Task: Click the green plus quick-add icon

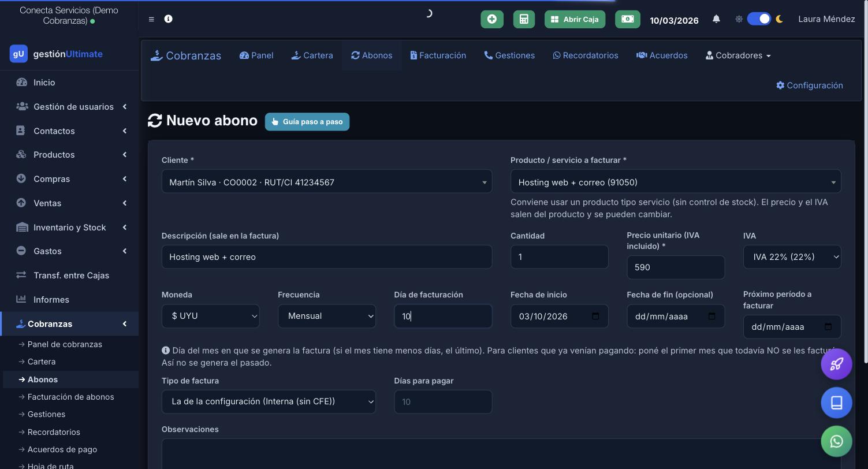Action: pos(492,19)
